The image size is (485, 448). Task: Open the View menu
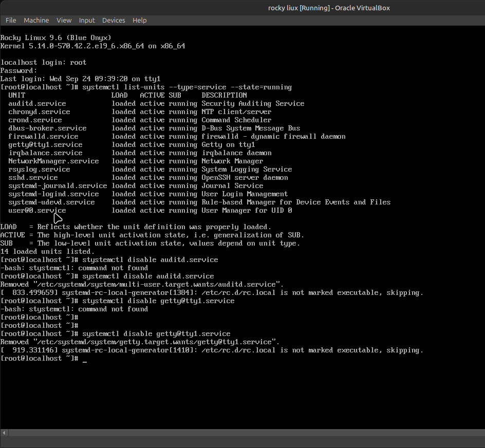[64, 20]
